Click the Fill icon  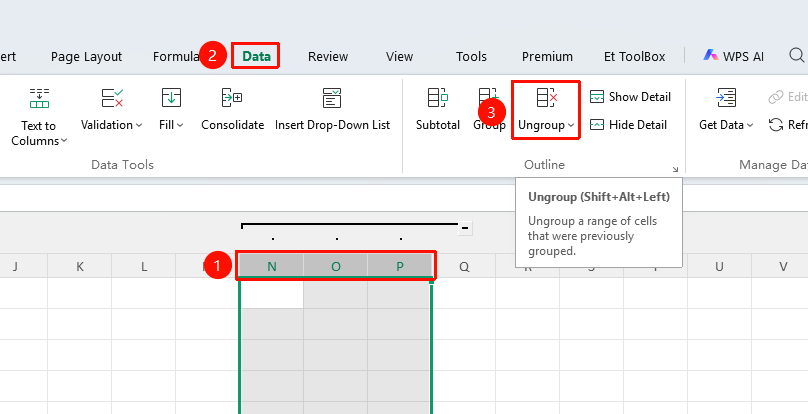click(x=171, y=97)
